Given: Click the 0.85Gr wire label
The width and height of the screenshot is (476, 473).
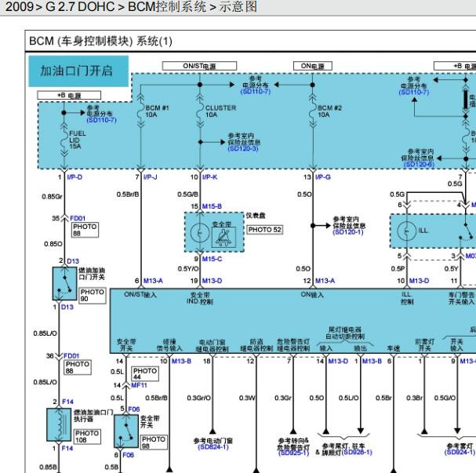Looking at the screenshot, I should click(53, 197).
